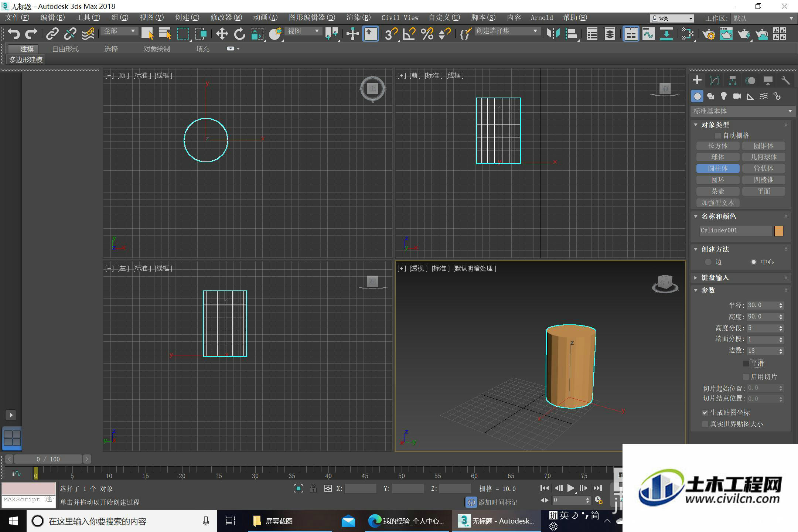Image resolution: width=798 pixels, height=532 pixels.
Task: Activate Select and Rotate tool
Action: (239, 34)
